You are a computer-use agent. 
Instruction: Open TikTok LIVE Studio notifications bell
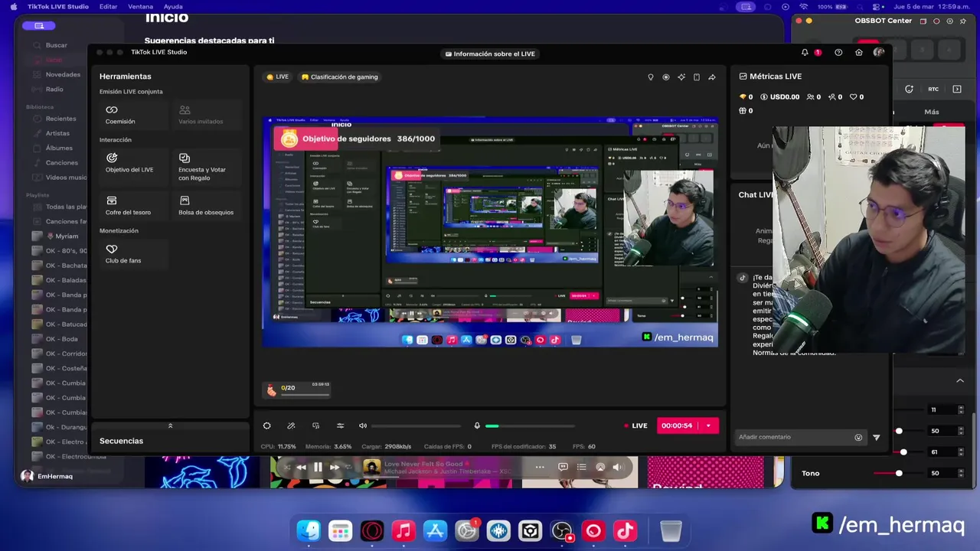pos(805,52)
